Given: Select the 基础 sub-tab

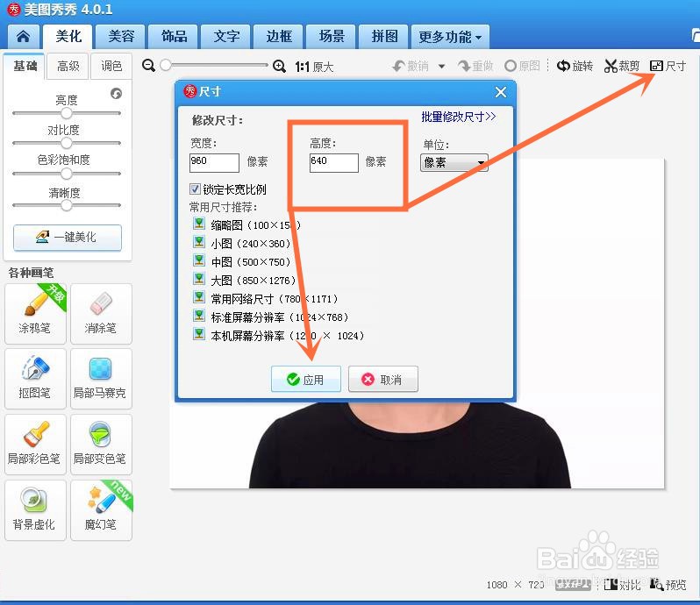Looking at the screenshot, I should pyautogui.click(x=25, y=66).
